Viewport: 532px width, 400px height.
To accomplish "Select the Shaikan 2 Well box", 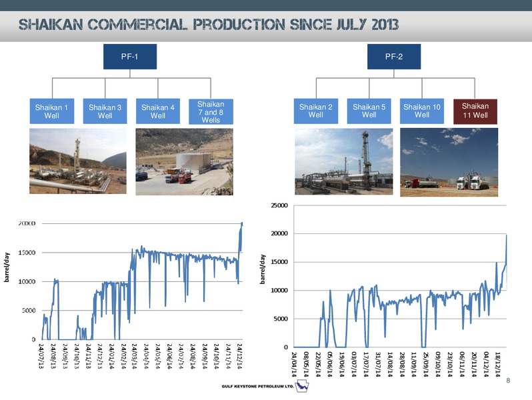I will [316, 111].
